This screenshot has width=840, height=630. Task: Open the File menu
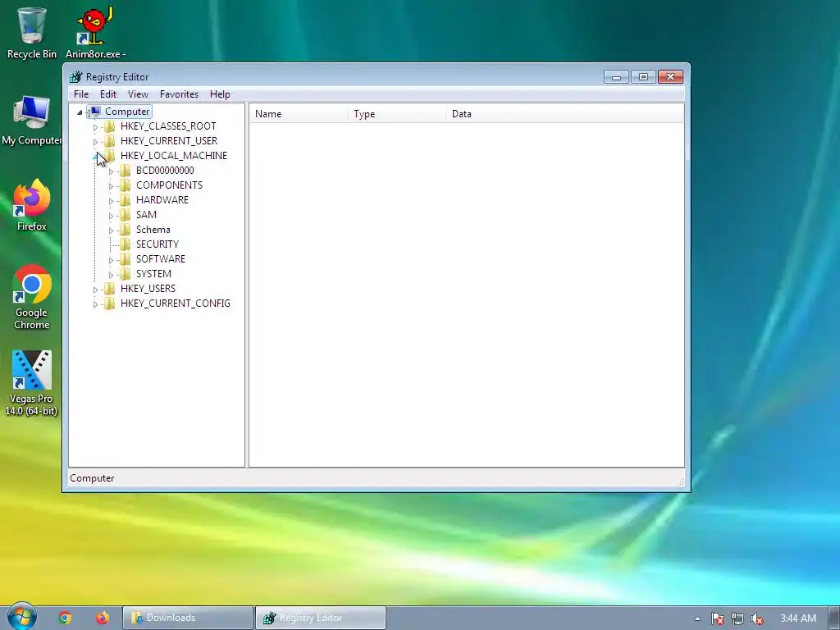tap(81, 94)
